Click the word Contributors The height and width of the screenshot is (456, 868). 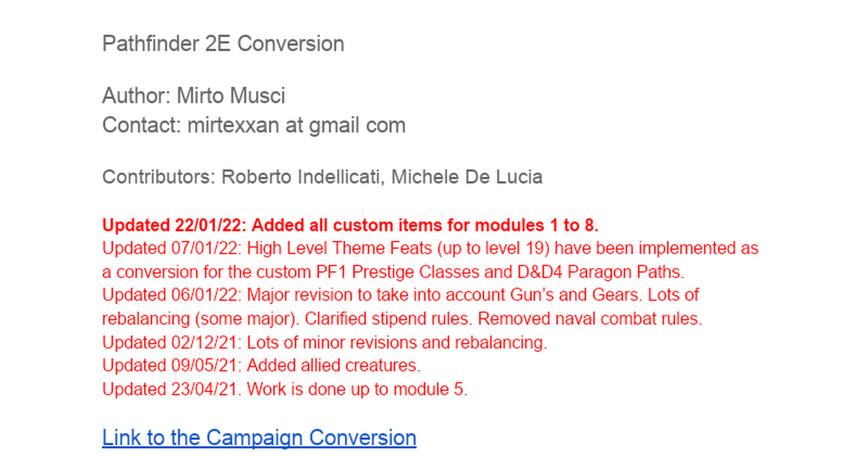pos(158,177)
